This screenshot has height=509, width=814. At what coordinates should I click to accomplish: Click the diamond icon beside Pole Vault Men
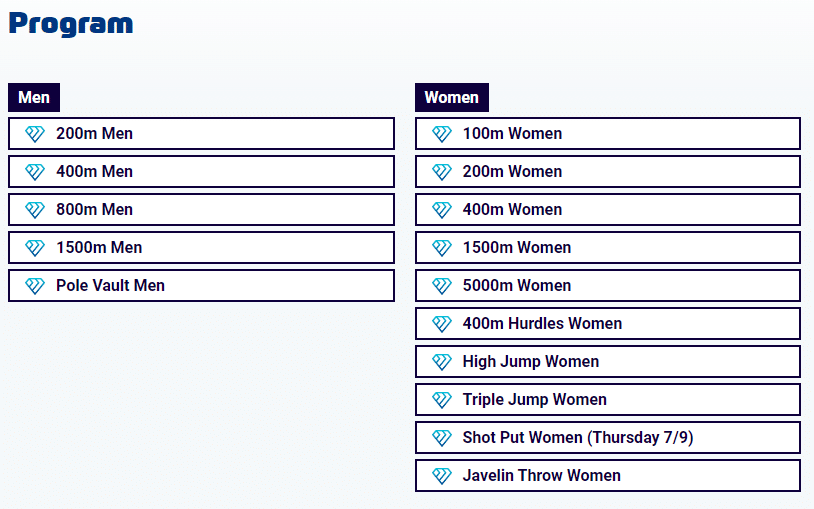click(x=35, y=286)
